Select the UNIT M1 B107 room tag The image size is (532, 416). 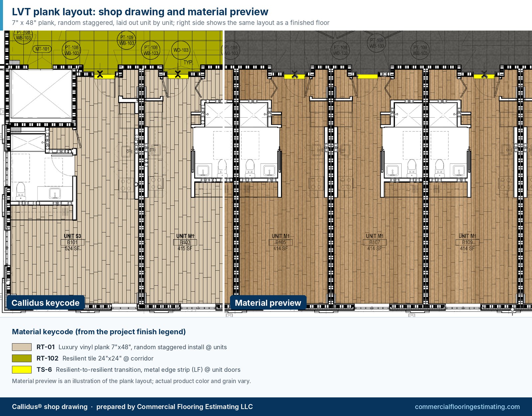pyautogui.click(x=374, y=242)
